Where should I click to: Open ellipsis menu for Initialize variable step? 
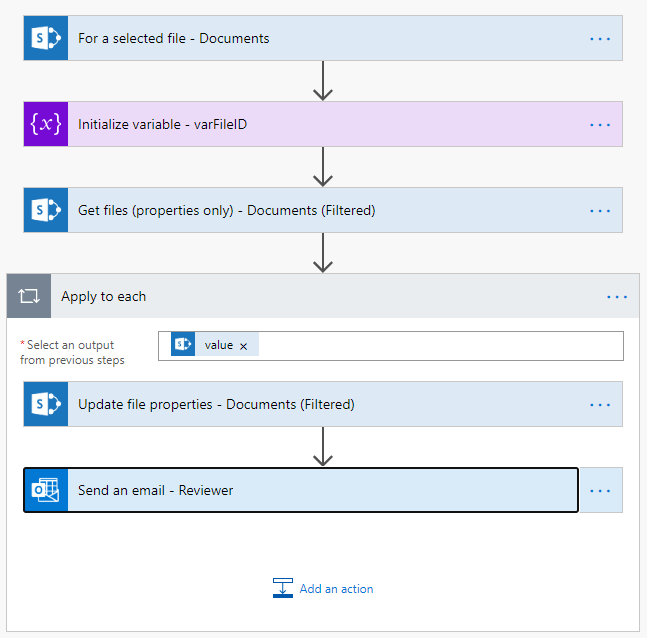coord(600,124)
